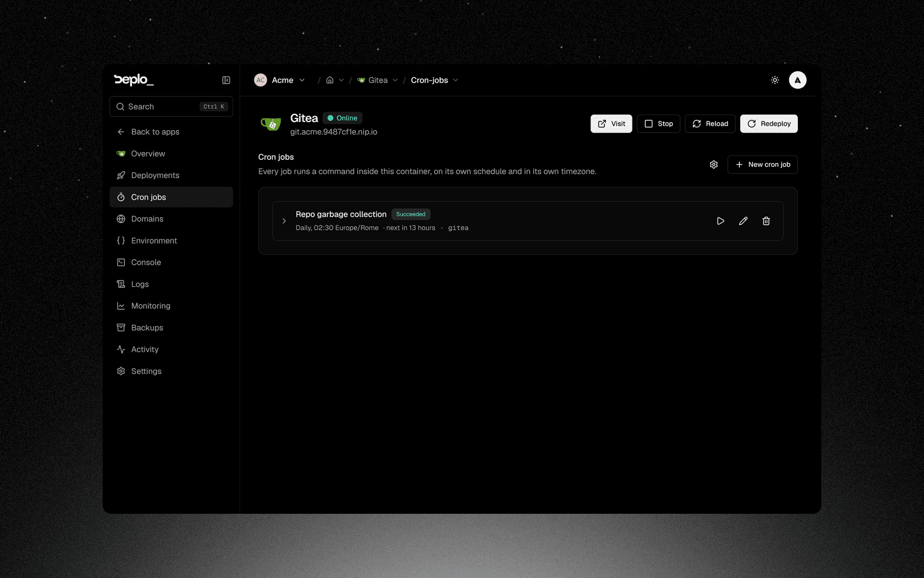The height and width of the screenshot is (578, 924).
Task: Open Settings in sidebar
Action: (171, 371)
